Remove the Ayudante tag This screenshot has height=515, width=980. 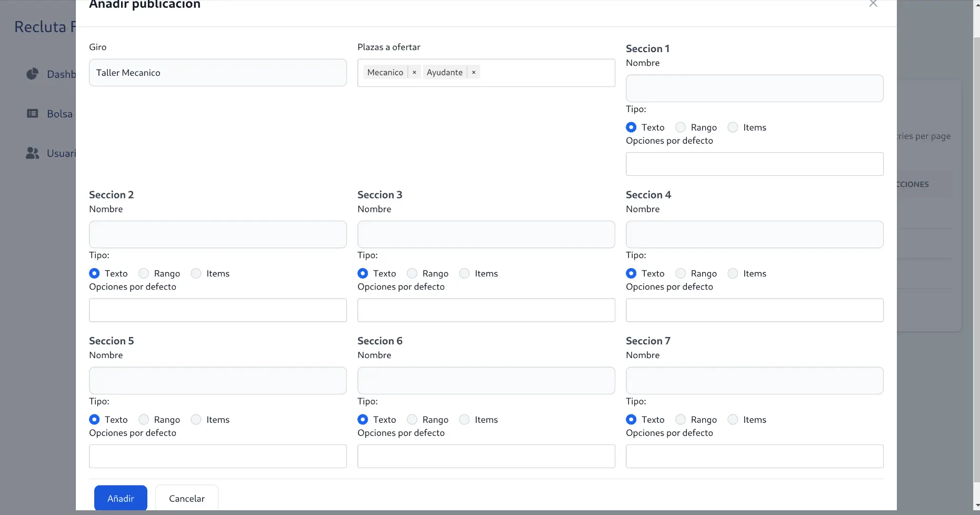point(474,73)
